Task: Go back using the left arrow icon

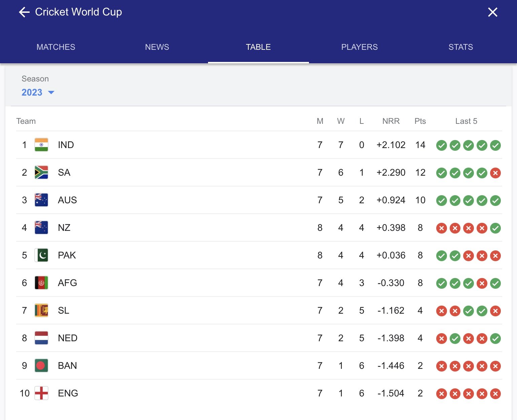Action: pyautogui.click(x=24, y=12)
